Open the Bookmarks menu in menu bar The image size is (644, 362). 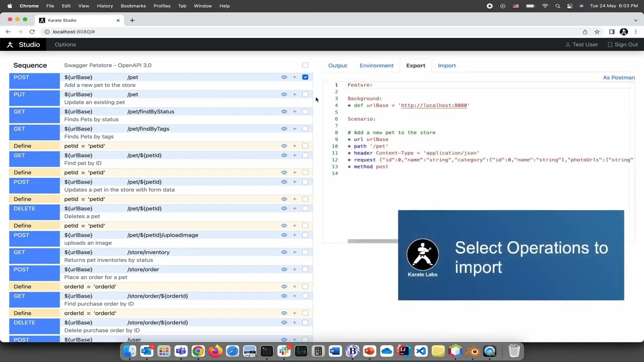click(x=133, y=6)
